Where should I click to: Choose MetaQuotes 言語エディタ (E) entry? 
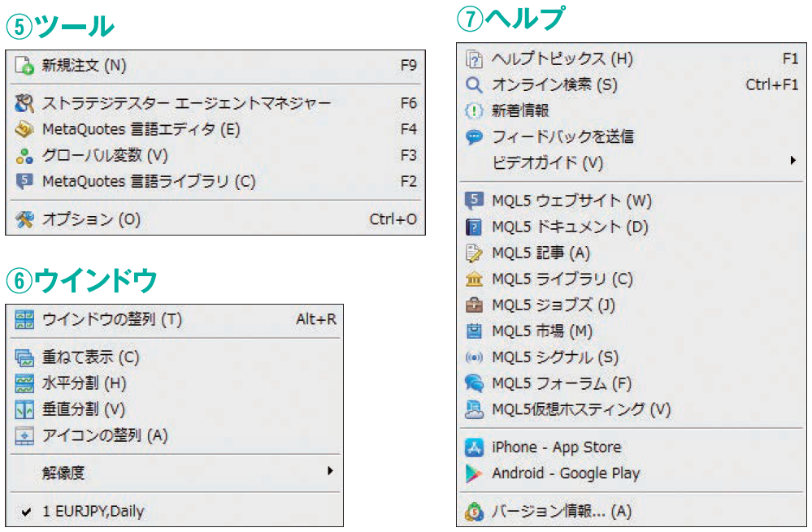(215, 129)
